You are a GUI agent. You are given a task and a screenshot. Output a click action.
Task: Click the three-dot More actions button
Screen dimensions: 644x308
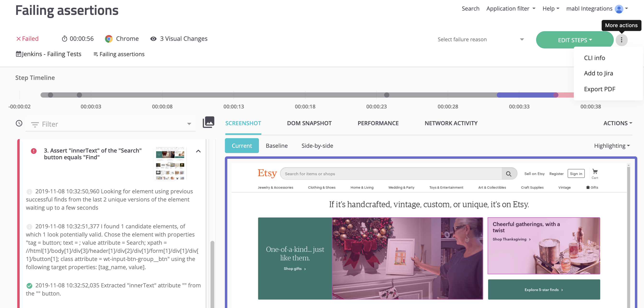pyautogui.click(x=621, y=40)
